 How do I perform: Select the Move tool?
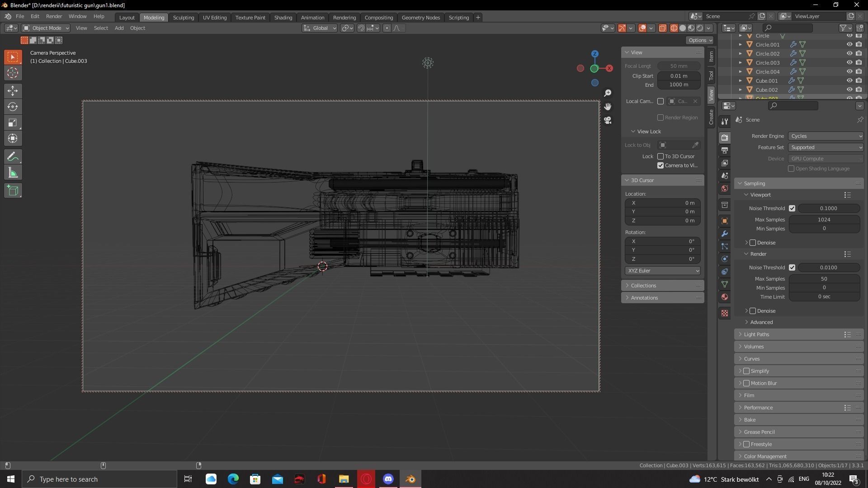(13, 91)
